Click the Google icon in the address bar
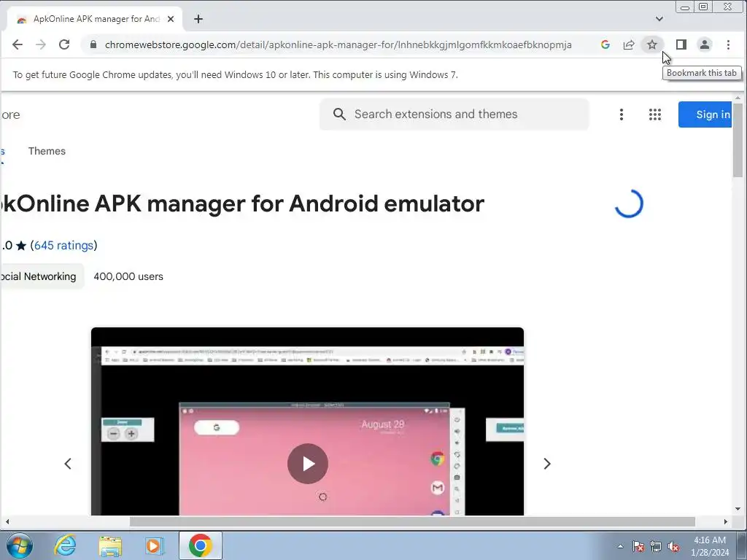The image size is (747, 560). (x=605, y=44)
